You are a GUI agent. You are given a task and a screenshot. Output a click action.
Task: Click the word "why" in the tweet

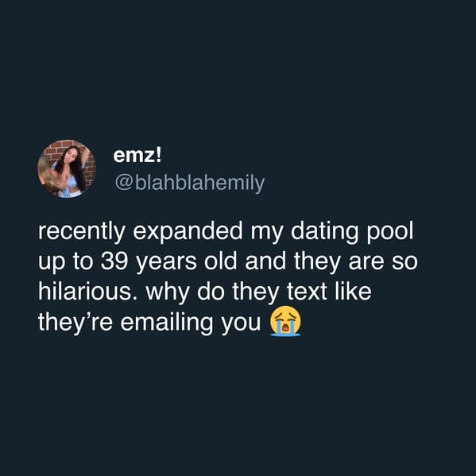[168, 292]
